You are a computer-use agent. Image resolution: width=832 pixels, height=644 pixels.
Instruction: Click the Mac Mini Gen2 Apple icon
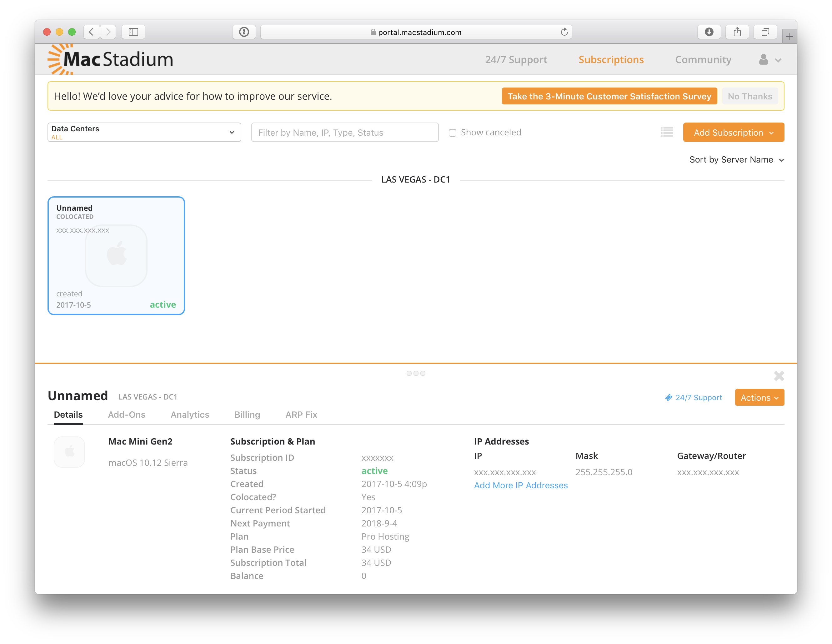[69, 452]
